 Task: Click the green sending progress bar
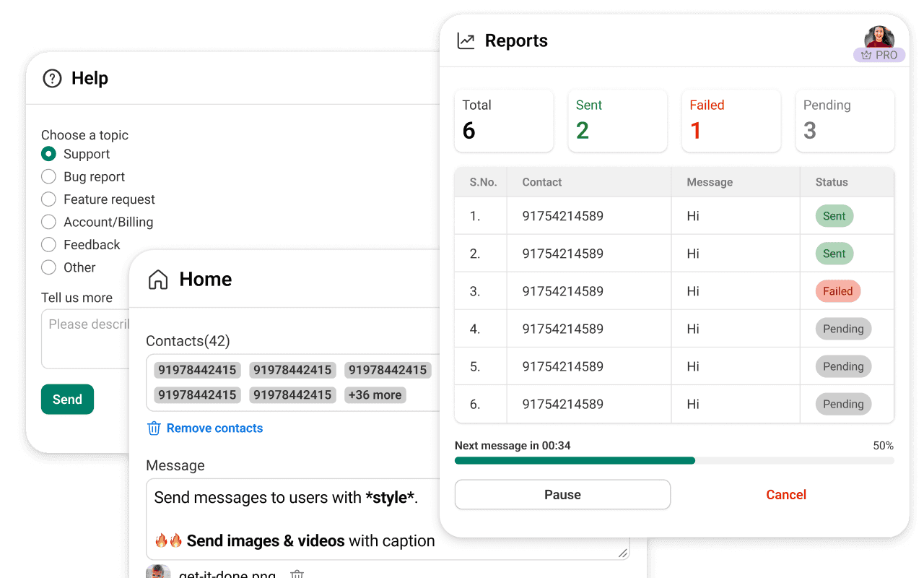(x=575, y=460)
